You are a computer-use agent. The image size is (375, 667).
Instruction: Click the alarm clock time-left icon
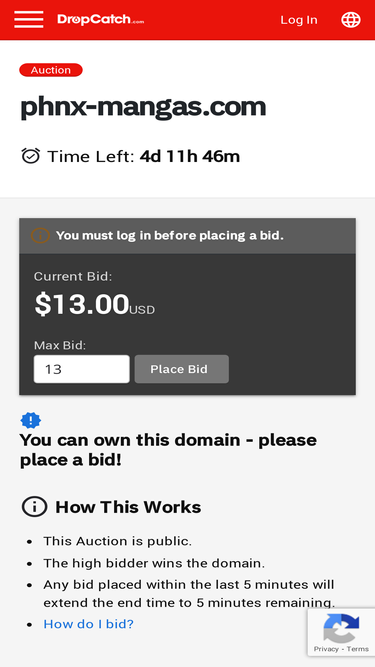coord(31,156)
